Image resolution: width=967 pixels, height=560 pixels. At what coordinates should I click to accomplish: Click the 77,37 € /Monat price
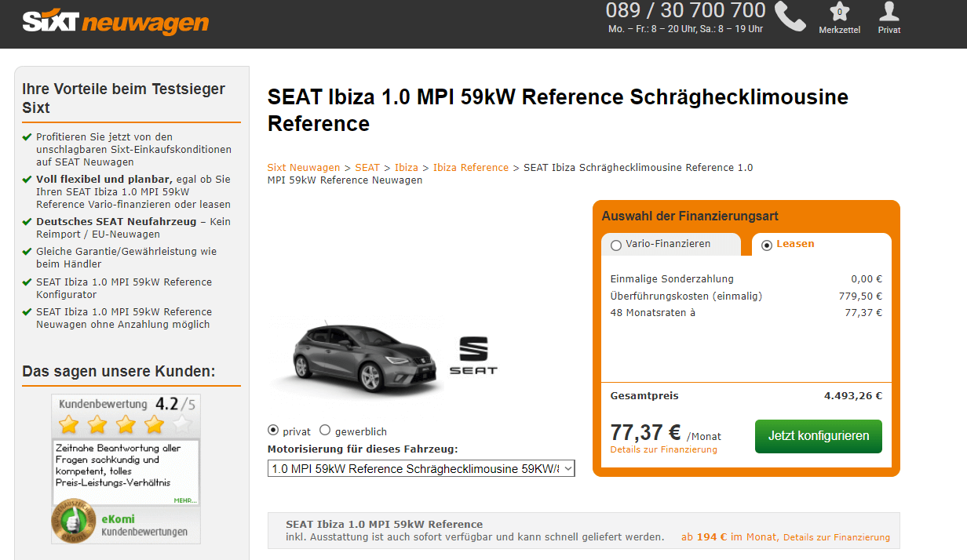pos(666,433)
